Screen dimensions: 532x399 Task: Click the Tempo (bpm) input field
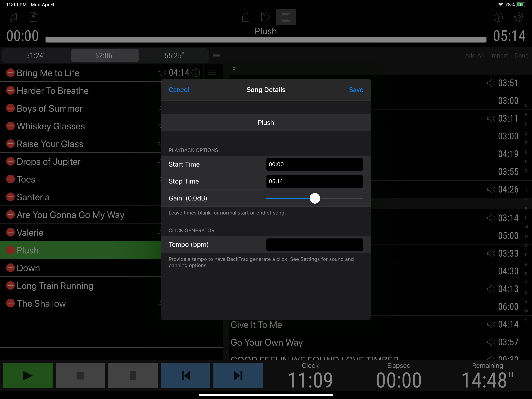[x=314, y=245]
